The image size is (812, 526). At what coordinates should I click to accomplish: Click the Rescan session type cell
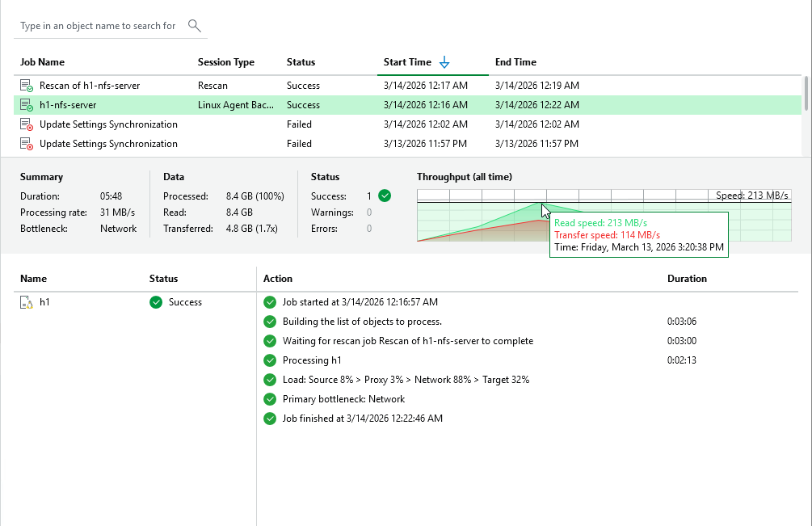[x=212, y=86]
